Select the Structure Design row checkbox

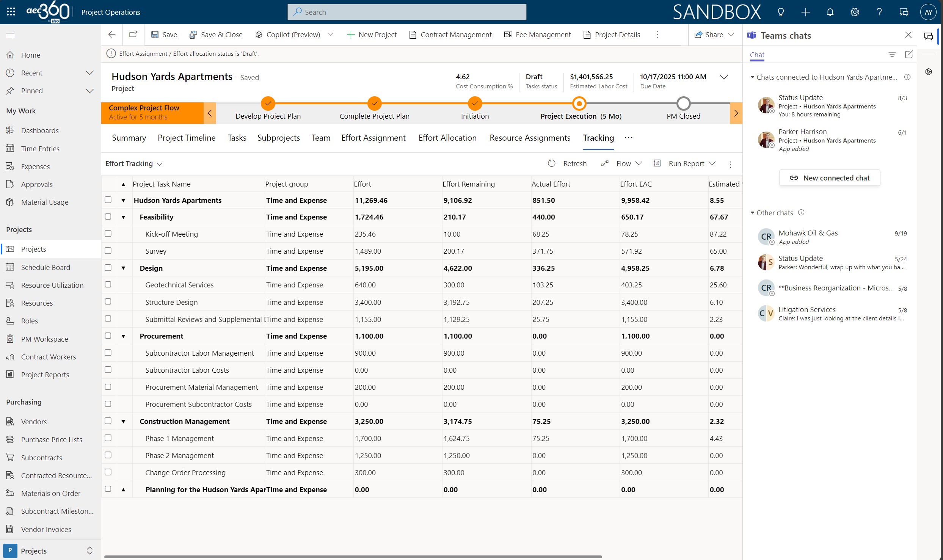tap(108, 302)
